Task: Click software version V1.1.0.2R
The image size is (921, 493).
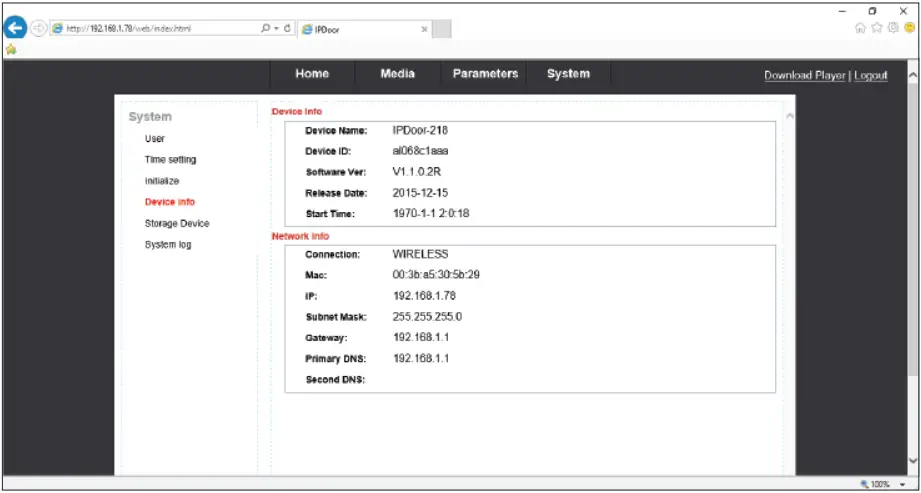Action: coord(416,172)
